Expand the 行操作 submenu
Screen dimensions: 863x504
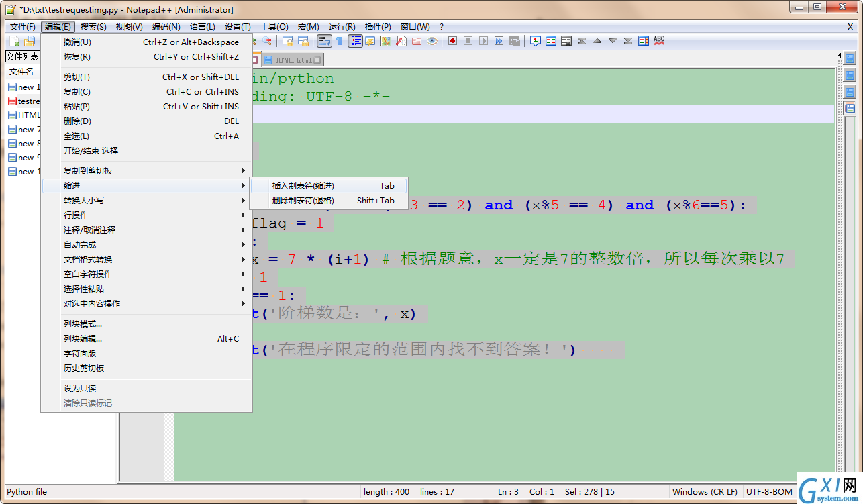click(x=146, y=215)
